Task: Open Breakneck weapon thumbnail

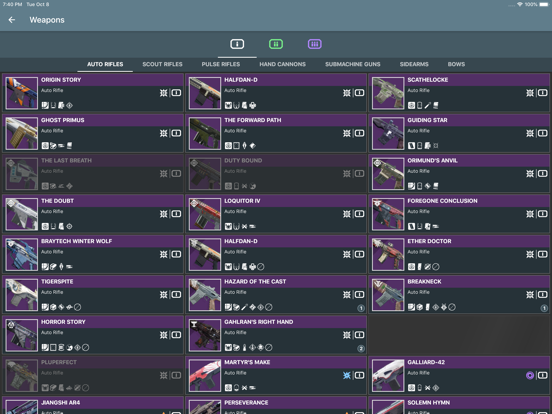Action: tap(388, 295)
